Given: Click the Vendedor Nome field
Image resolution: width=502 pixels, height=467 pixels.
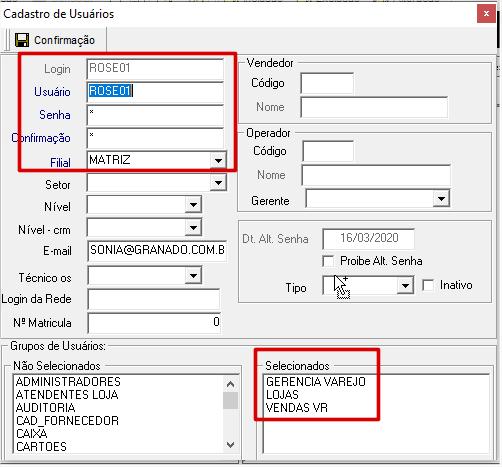Looking at the screenshot, I should click(374, 107).
